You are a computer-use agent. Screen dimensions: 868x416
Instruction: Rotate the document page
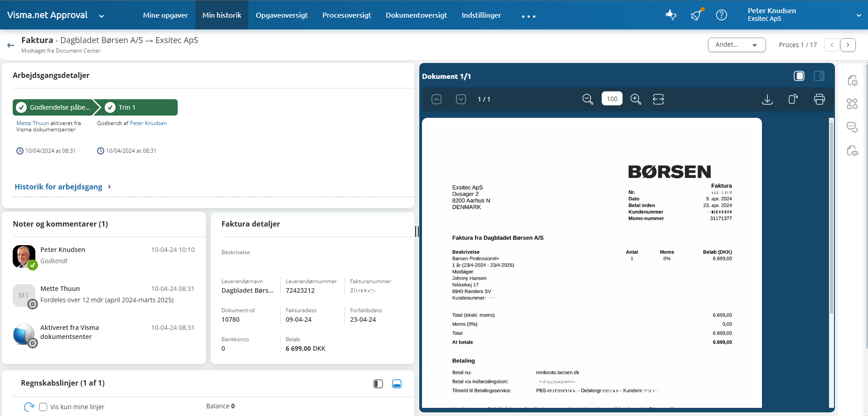[793, 99]
